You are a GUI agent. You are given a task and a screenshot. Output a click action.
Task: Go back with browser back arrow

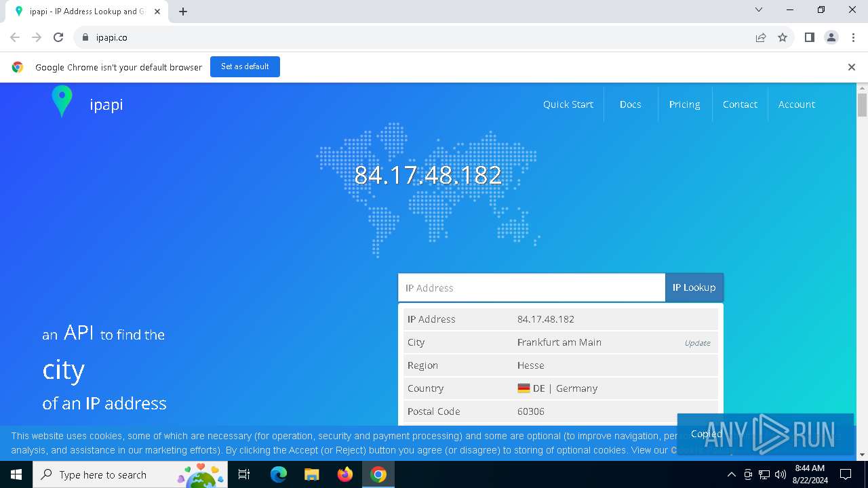point(15,37)
